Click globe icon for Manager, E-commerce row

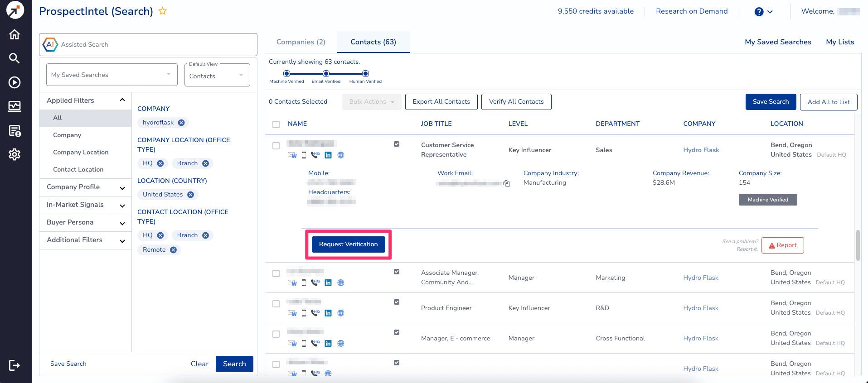(341, 343)
